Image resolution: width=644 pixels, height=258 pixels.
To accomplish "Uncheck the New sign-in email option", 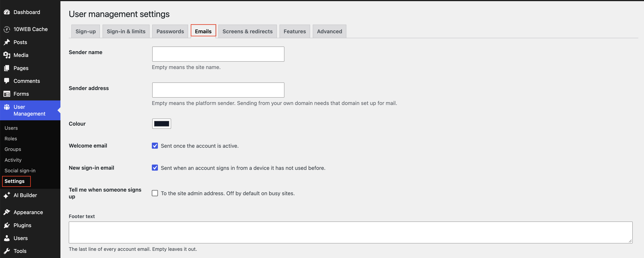I will (155, 168).
